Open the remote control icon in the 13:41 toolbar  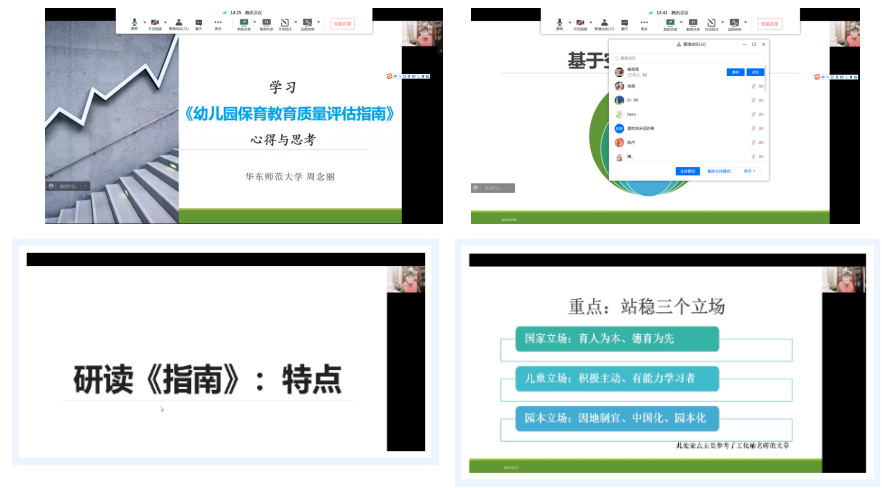(734, 21)
